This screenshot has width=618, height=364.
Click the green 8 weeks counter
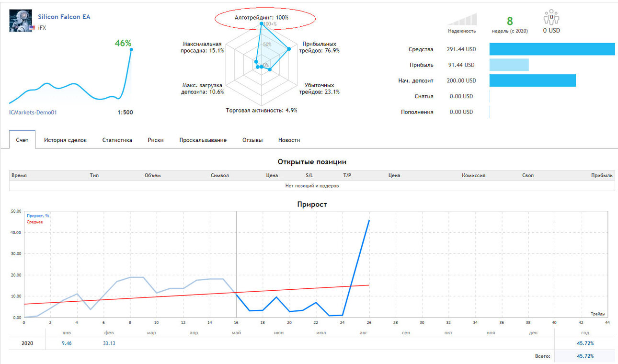point(510,21)
